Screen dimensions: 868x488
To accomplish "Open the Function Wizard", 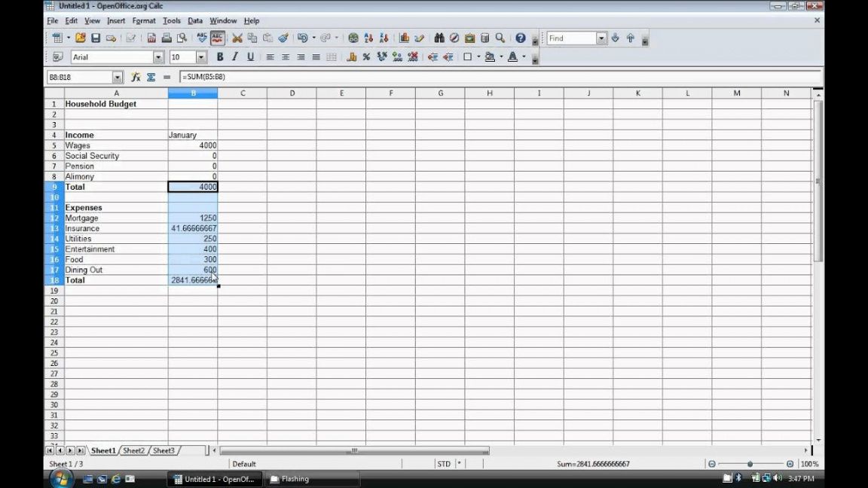I will (x=136, y=77).
